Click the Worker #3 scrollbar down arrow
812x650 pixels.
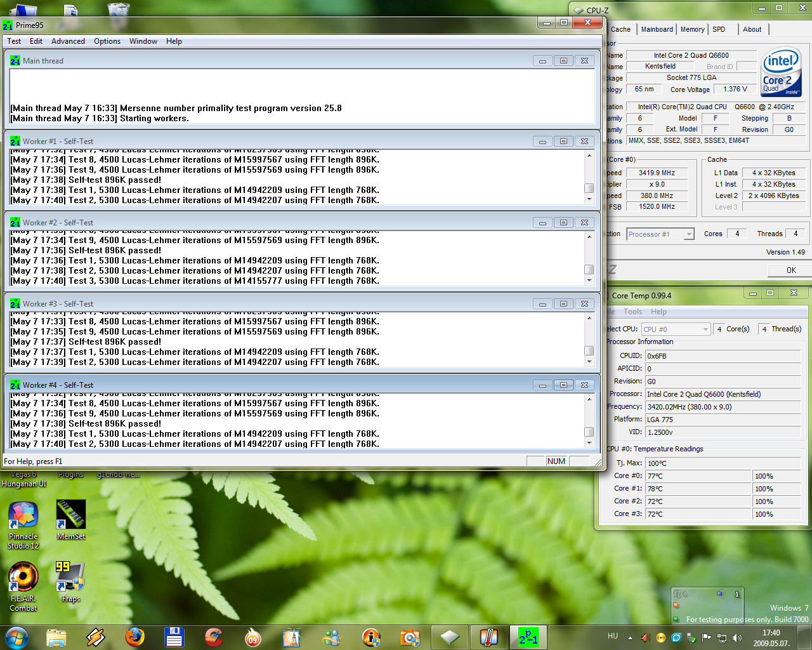[589, 361]
